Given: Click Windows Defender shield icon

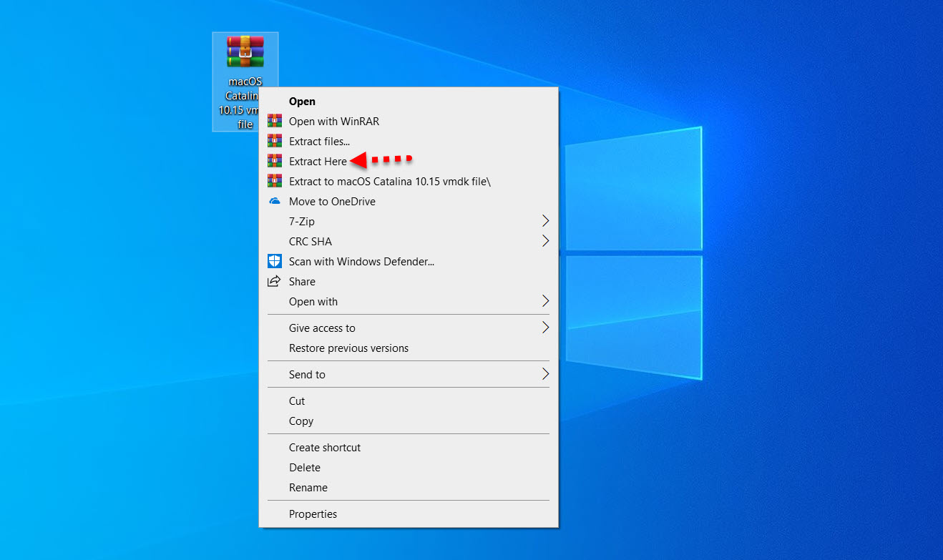Looking at the screenshot, I should click(274, 261).
